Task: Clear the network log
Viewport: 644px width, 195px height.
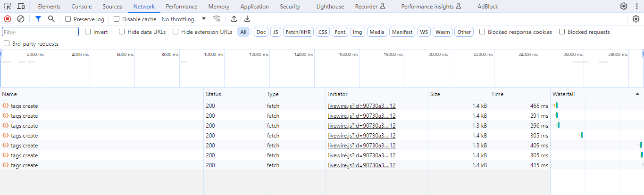Action: [x=21, y=19]
